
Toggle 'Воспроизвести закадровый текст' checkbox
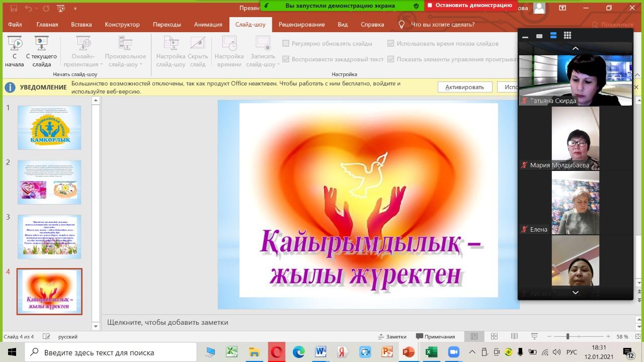point(286,59)
